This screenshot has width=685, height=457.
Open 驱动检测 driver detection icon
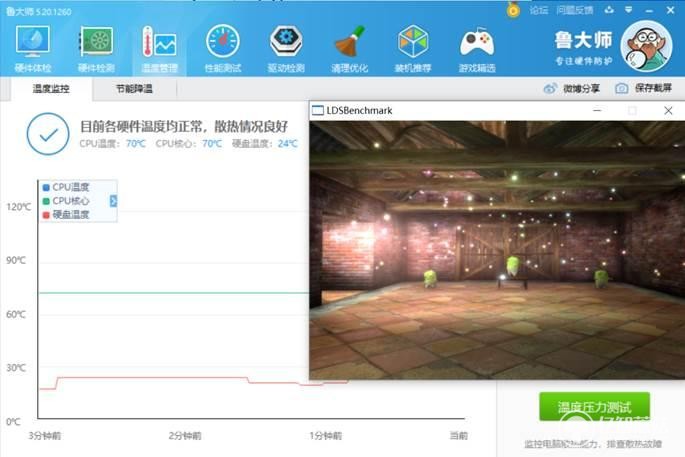click(286, 48)
